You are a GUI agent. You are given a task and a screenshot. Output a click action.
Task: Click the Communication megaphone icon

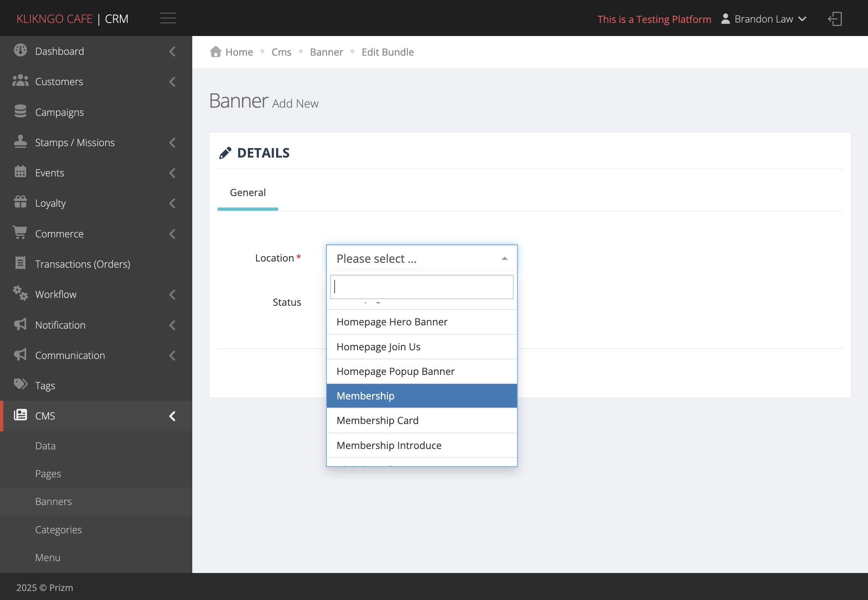tap(20, 354)
